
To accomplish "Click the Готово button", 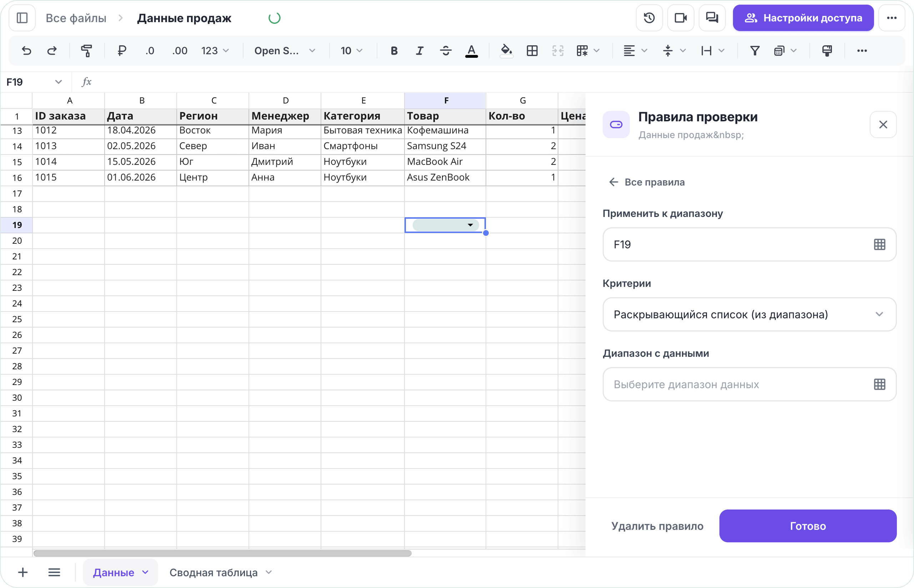I will 808,526.
